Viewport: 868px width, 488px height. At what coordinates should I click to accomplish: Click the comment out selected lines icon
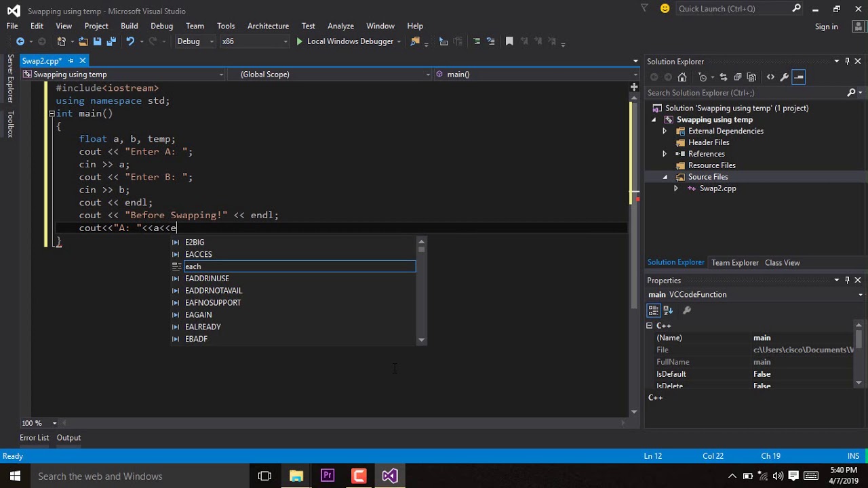pos(476,41)
